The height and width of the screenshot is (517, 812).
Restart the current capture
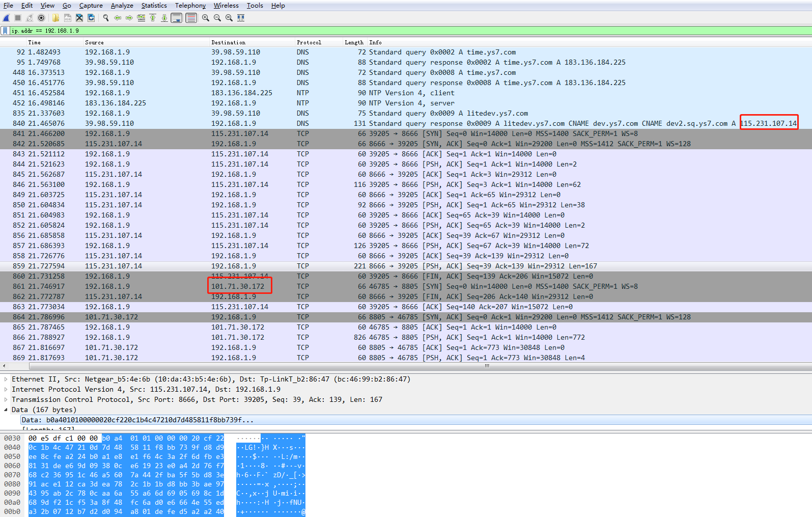click(x=30, y=18)
